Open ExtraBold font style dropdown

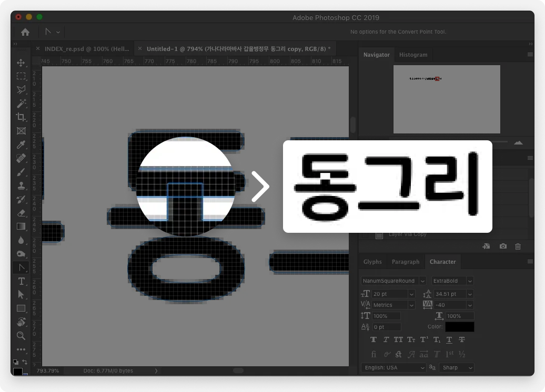click(x=470, y=281)
